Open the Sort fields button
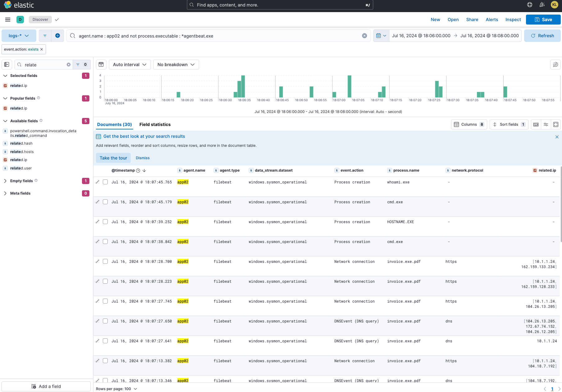The height and width of the screenshot is (392, 562). 509,124
